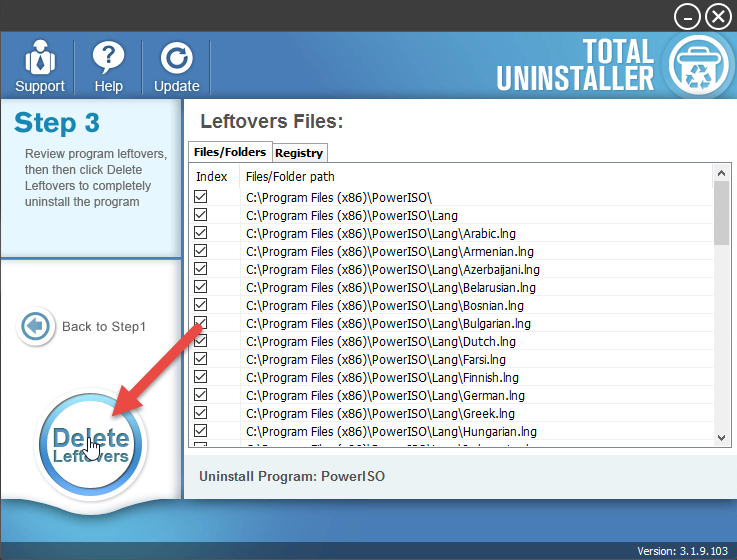Select the German.lng path text
This screenshot has width=737, height=560.
(385, 395)
